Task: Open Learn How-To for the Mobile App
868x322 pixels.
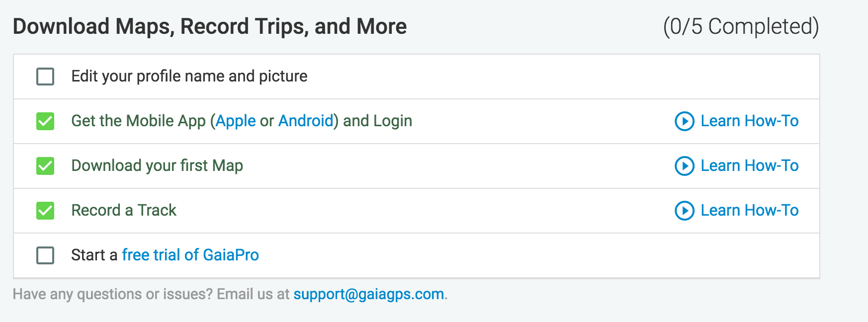Action: [x=750, y=121]
